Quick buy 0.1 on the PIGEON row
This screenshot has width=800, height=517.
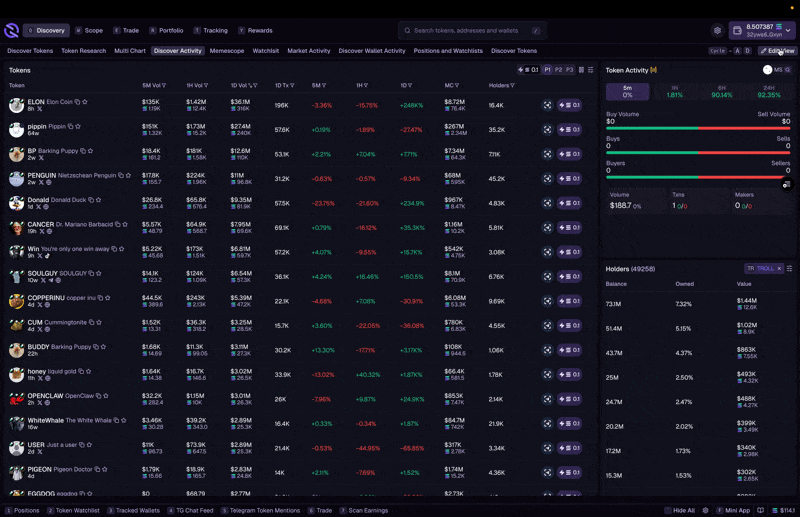pos(569,473)
